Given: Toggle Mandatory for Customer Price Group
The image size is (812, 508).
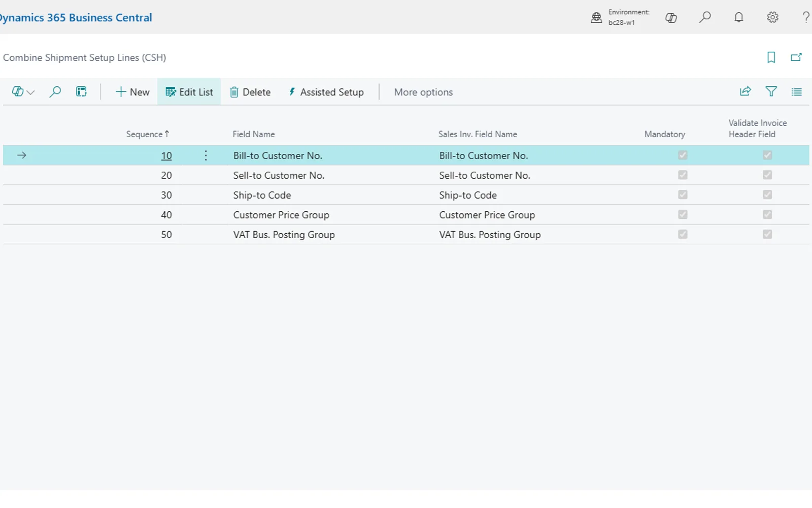Looking at the screenshot, I should point(683,214).
